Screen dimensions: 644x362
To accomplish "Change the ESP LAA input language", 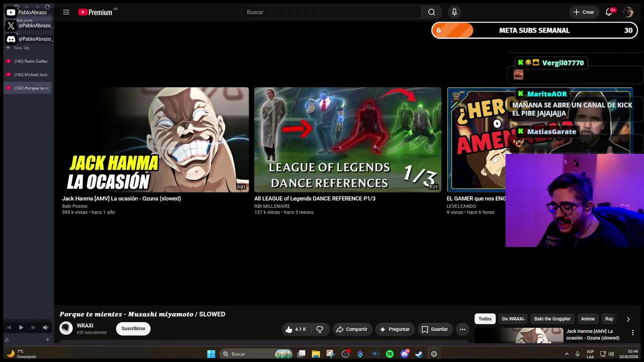I will point(590,354).
